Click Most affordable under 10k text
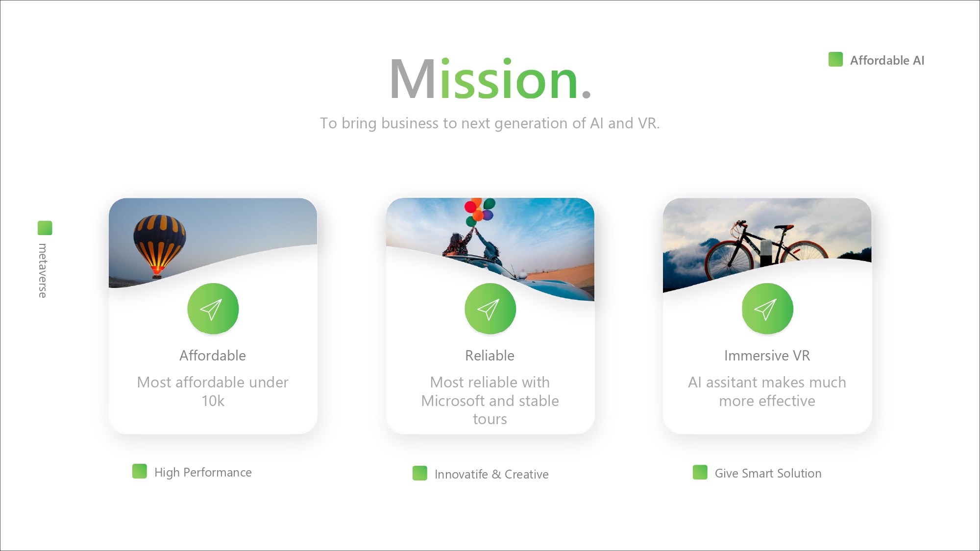 tap(213, 391)
